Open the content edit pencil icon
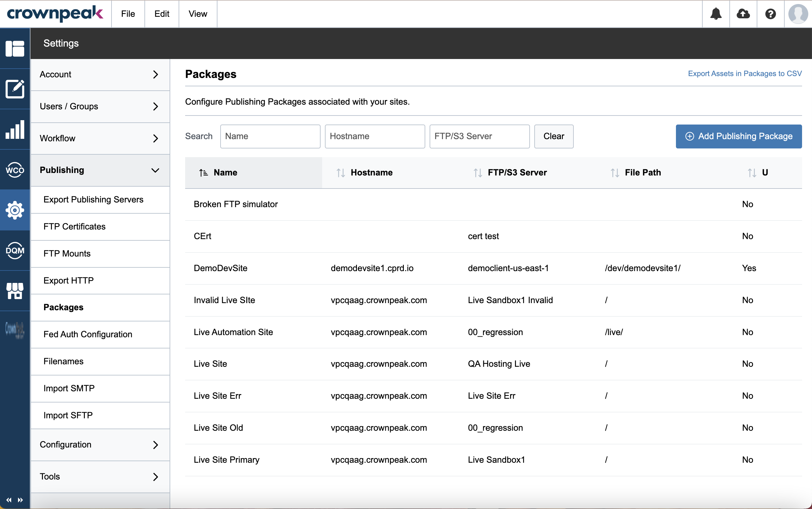This screenshot has width=812, height=509. pyautogui.click(x=15, y=89)
